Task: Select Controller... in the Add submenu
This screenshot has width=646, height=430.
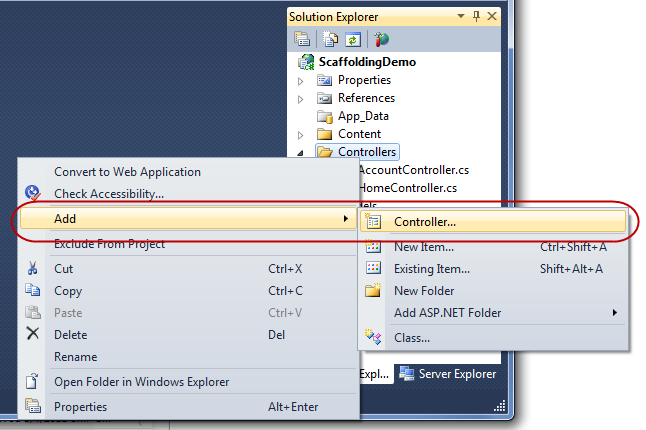Action: click(x=493, y=222)
